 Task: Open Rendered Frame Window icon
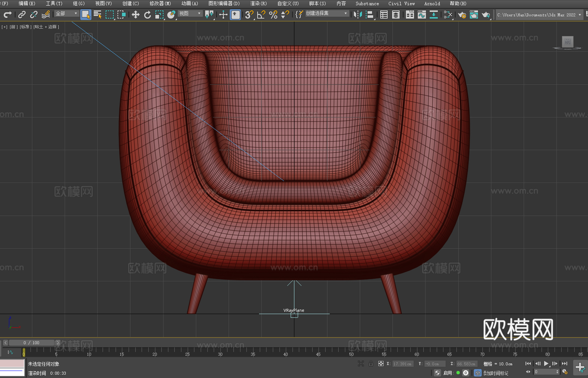tap(474, 14)
